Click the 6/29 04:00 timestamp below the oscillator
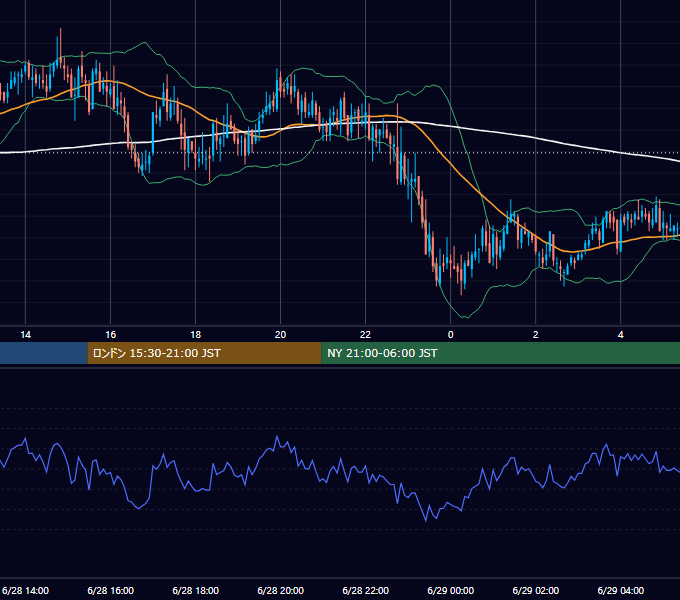The image size is (680, 600). [x=621, y=590]
